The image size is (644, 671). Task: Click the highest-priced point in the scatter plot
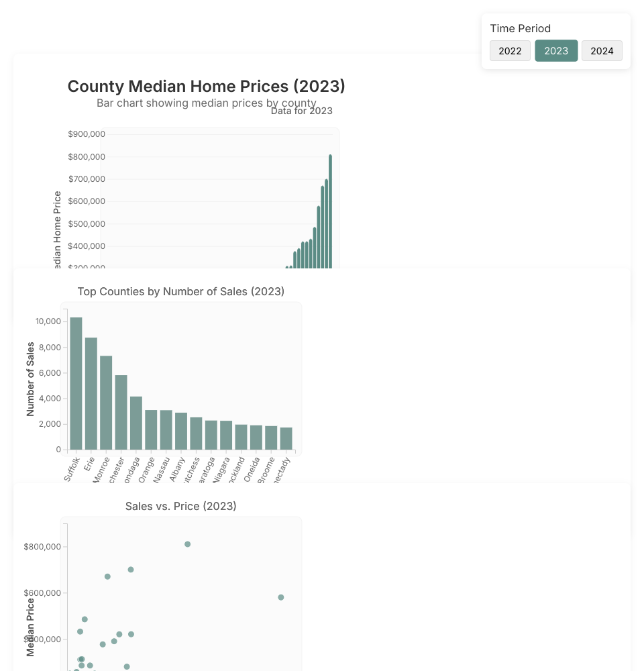(x=188, y=544)
